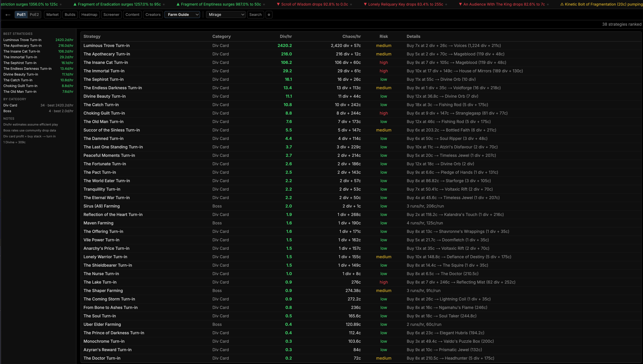Image resolution: width=643 pixels, height=364 pixels.
Task: Expand the Farm Guide dropdown
Action: [x=182, y=15]
